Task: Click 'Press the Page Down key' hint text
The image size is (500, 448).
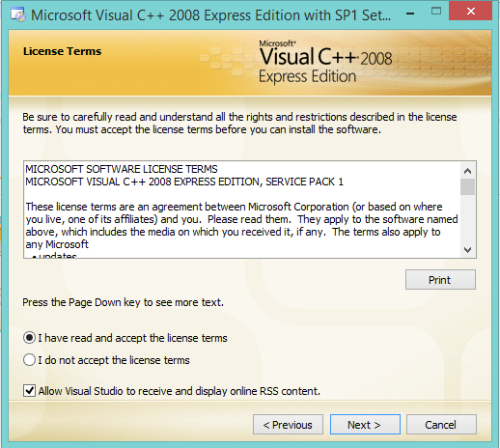Action: click(x=123, y=302)
